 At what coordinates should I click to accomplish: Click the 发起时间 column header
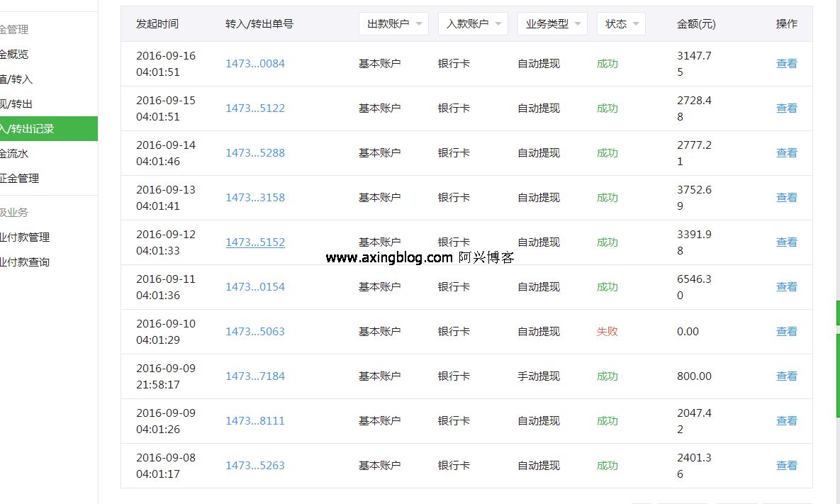157,24
